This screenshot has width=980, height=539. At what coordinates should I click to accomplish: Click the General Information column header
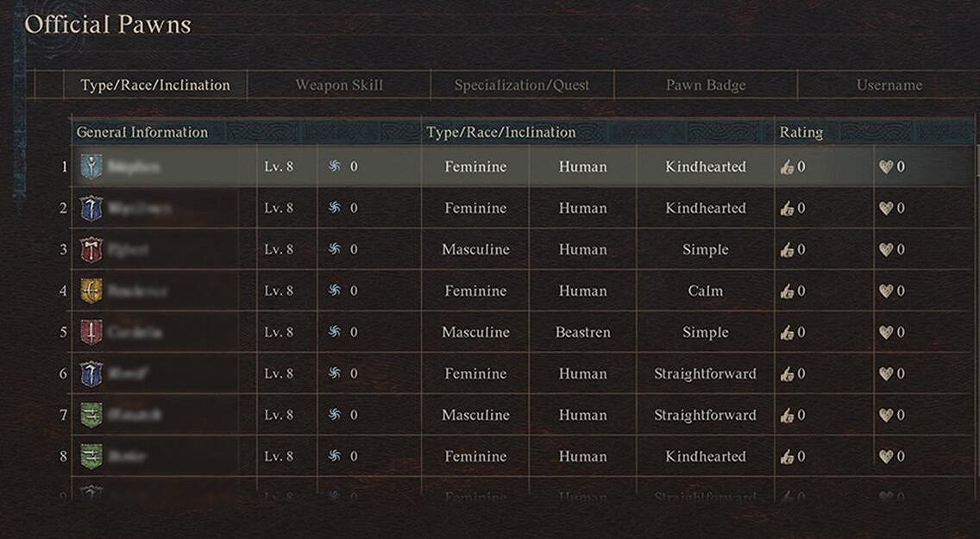pos(142,132)
